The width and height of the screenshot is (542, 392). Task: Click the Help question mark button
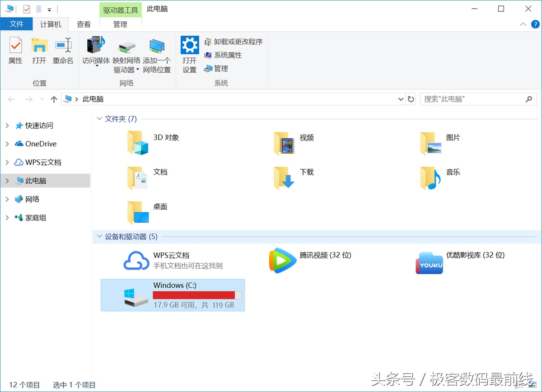pos(535,24)
